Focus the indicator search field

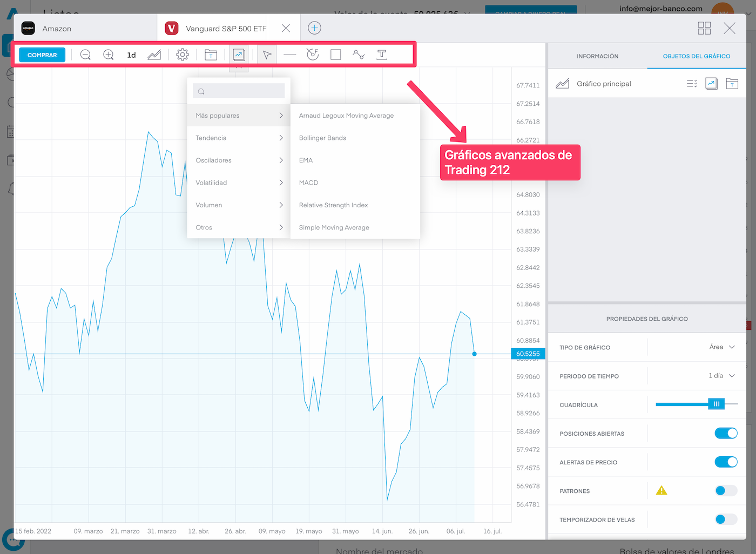click(239, 91)
